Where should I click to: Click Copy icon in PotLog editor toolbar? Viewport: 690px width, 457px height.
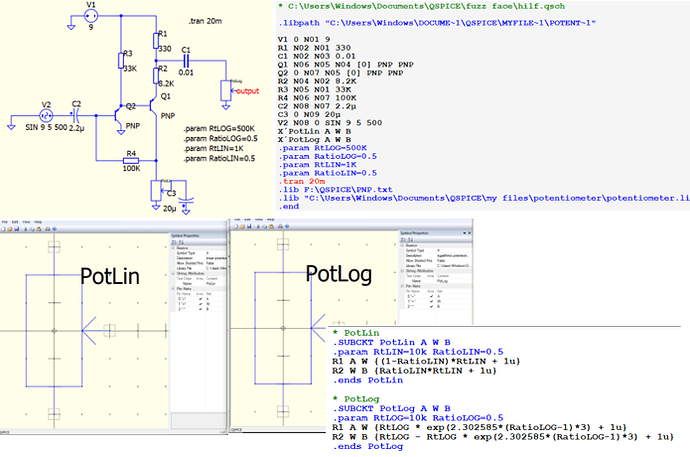265,227
